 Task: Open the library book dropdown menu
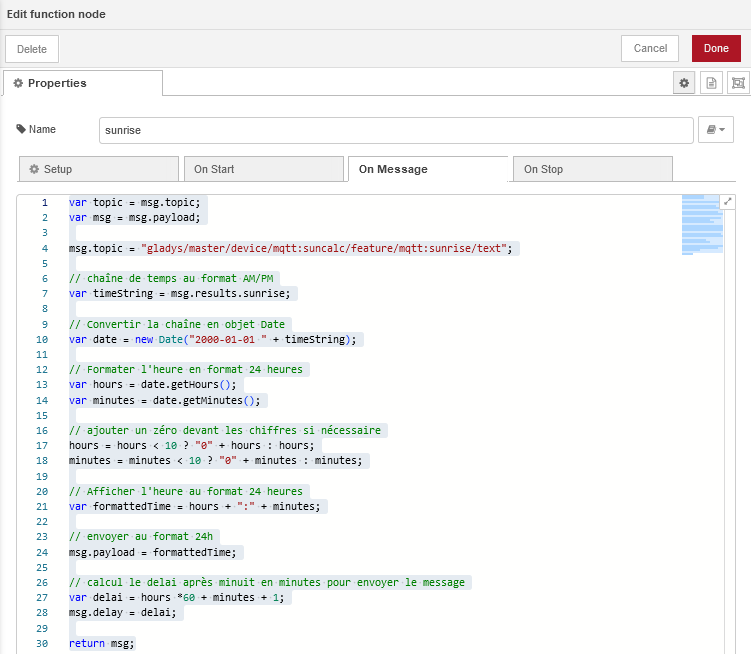tap(716, 130)
